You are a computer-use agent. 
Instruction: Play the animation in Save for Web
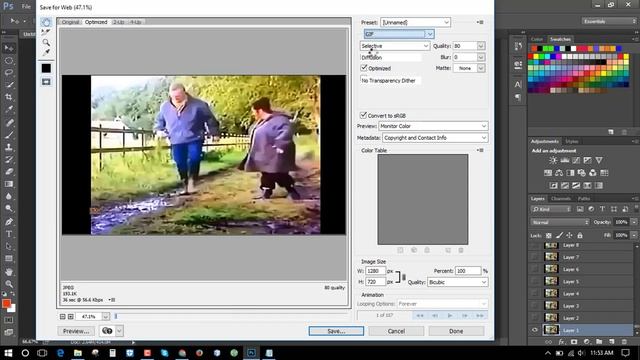click(450, 315)
